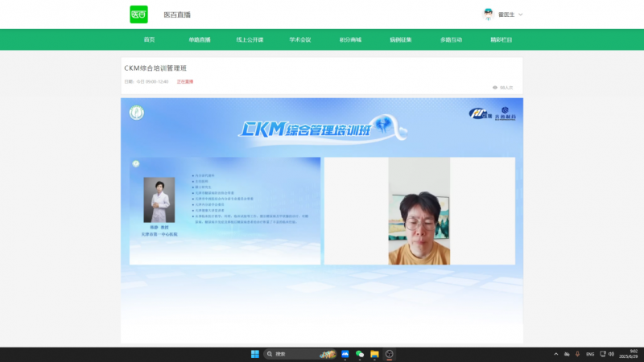Select the 学术会议 navigation item

300,39
